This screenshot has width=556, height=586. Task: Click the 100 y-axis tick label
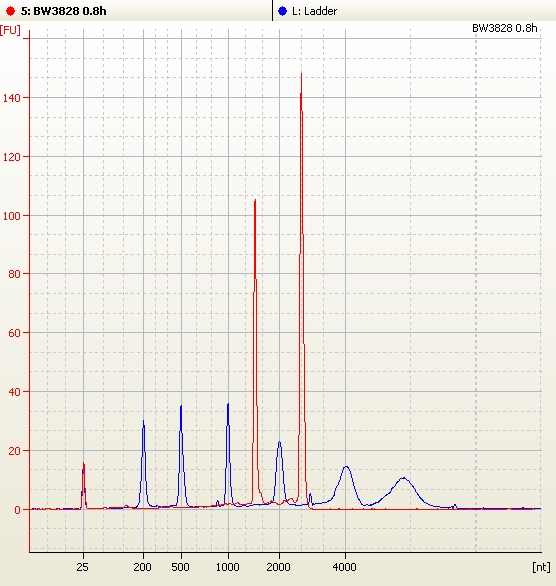pyautogui.click(x=12, y=216)
